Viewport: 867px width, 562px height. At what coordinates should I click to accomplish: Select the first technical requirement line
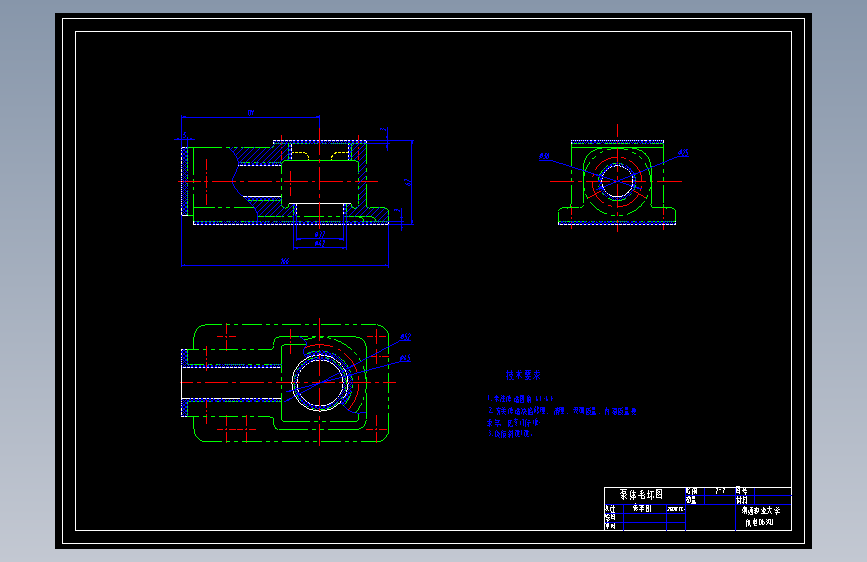coord(520,398)
